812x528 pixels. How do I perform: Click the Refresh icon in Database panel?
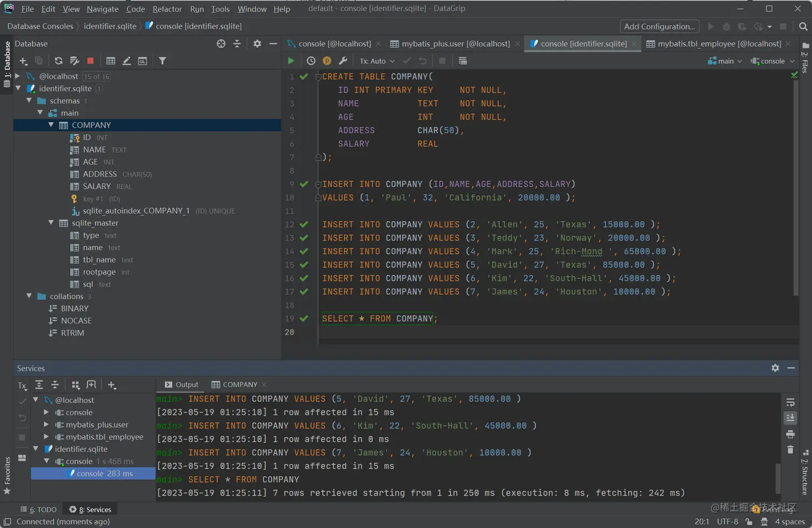(59, 61)
